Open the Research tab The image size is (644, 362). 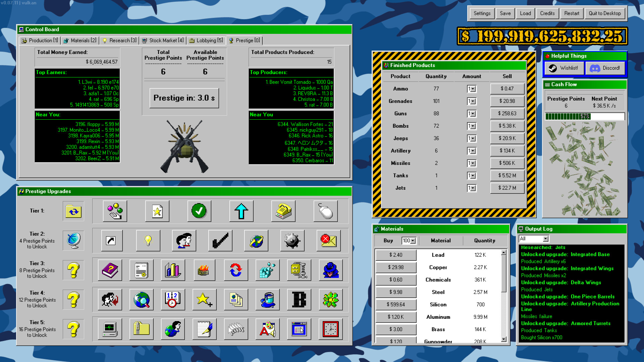119,41
